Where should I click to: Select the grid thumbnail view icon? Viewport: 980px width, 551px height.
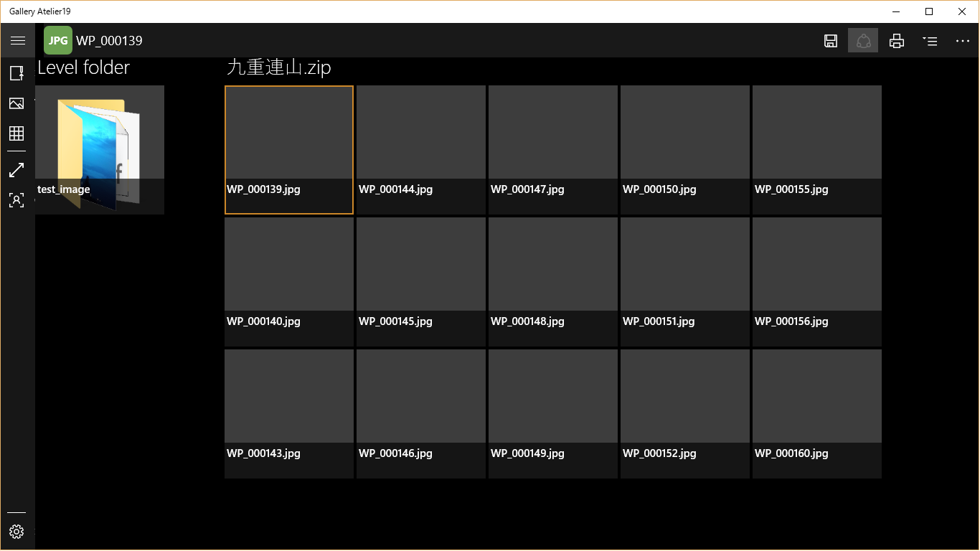[17, 133]
